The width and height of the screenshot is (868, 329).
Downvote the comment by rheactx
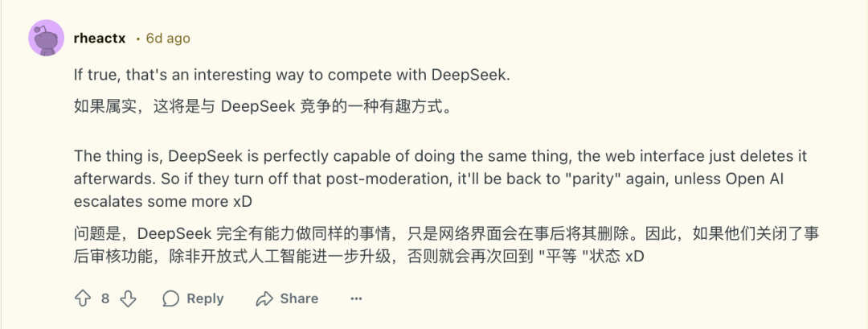(x=129, y=298)
